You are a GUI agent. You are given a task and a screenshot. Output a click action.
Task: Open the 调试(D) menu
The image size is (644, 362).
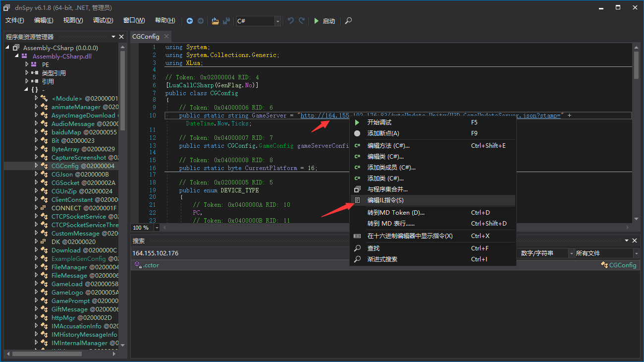tap(103, 20)
